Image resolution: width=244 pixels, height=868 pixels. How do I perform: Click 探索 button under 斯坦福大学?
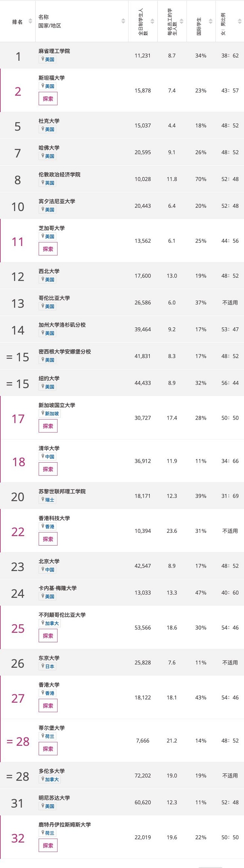point(48,99)
